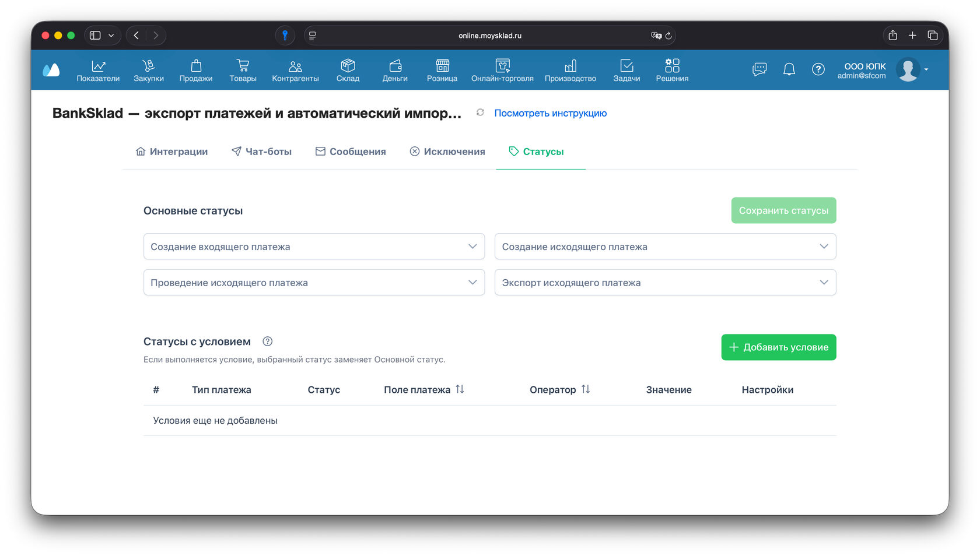Open the Розница section
Image resolution: width=980 pixels, height=556 pixels.
click(x=442, y=70)
